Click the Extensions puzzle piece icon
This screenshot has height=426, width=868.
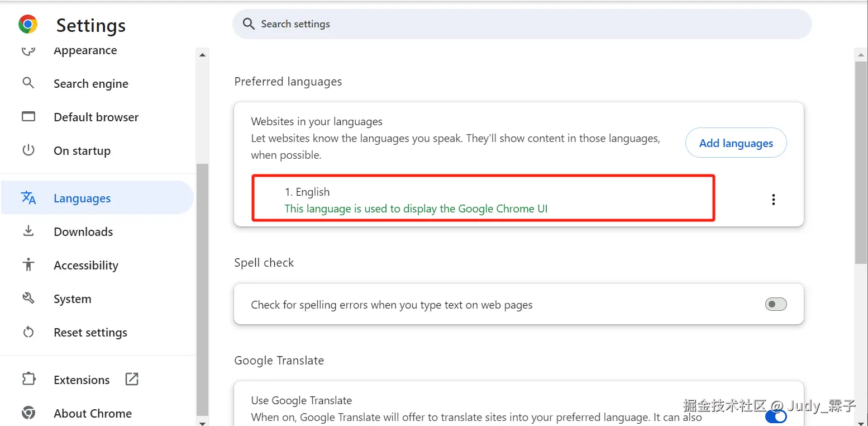pyautogui.click(x=28, y=380)
